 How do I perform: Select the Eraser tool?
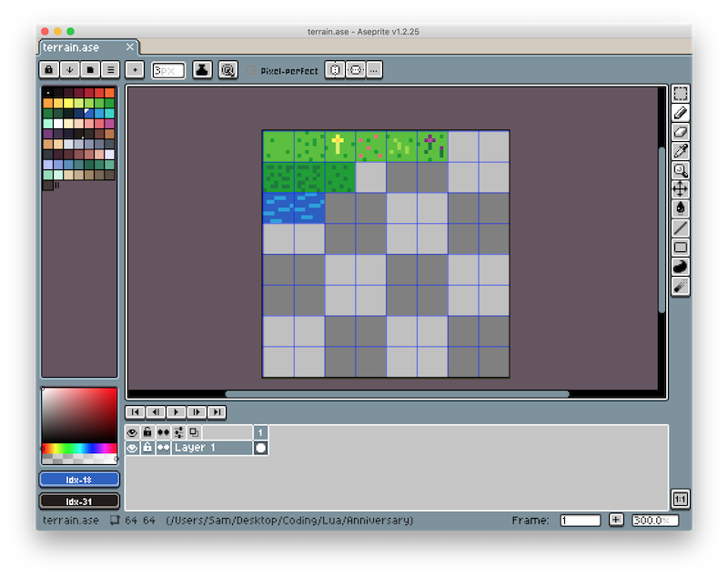(x=682, y=131)
